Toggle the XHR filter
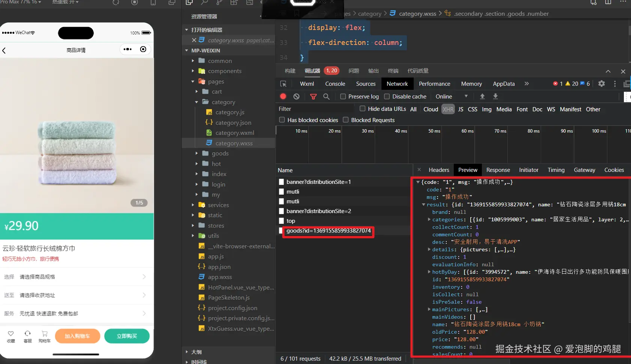631x364 pixels. 448,109
